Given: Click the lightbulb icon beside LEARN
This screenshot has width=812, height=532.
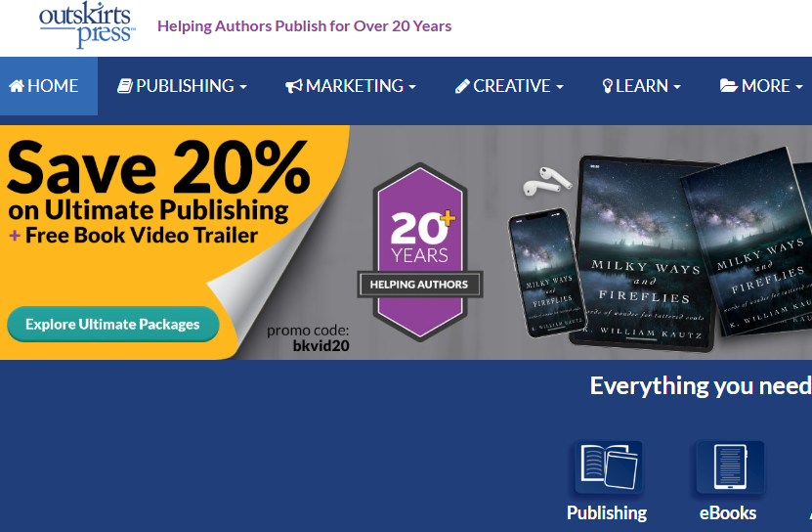Looking at the screenshot, I should [608, 86].
